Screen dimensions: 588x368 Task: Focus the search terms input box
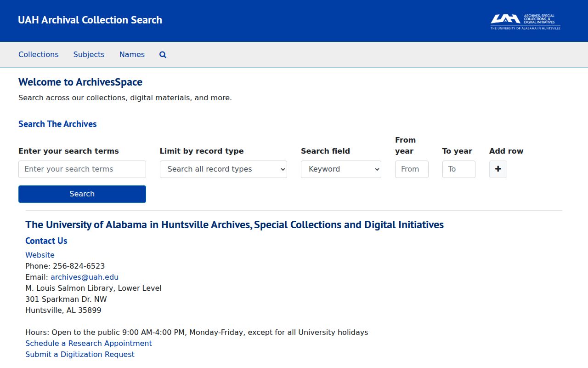(82, 169)
